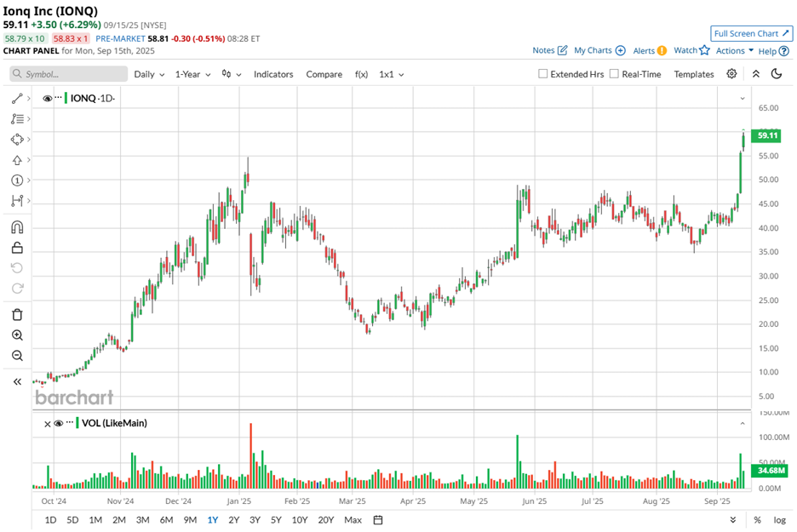Select the arrow marker tool
Screen dimensions: 797x532
(x=17, y=160)
